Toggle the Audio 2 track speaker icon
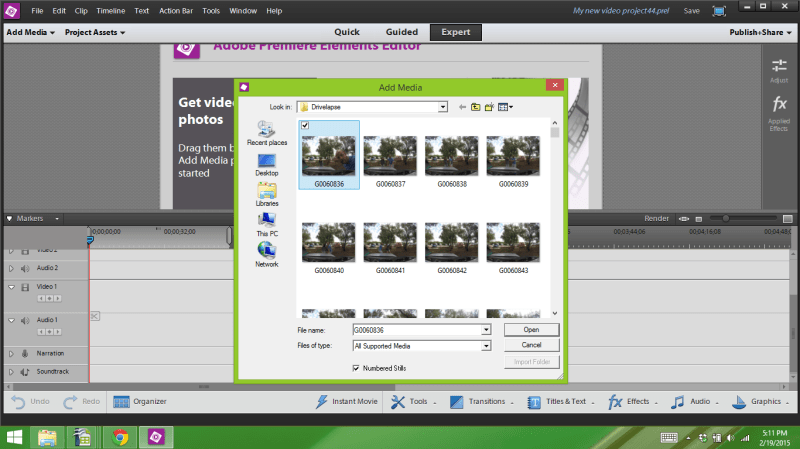 25,268
